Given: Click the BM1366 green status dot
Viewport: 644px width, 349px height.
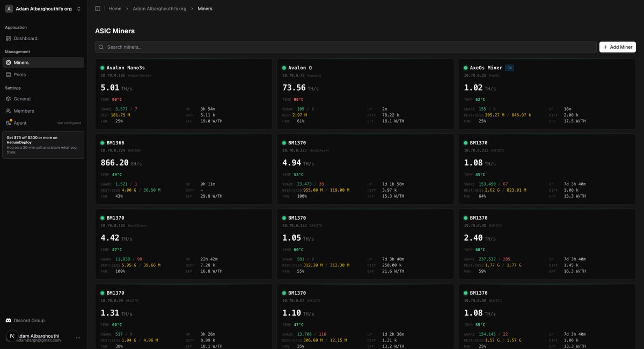Looking at the screenshot, I should click(103, 143).
